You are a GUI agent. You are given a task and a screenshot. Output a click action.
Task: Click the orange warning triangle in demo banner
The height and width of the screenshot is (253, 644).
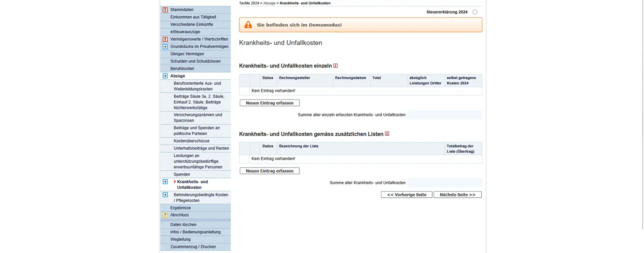pyautogui.click(x=248, y=25)
